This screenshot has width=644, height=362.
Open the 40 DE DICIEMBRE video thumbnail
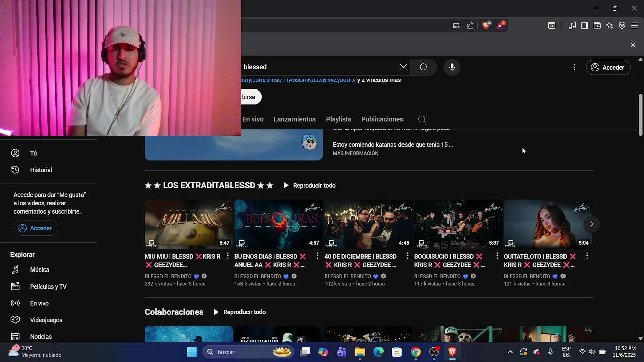point(368,224)
